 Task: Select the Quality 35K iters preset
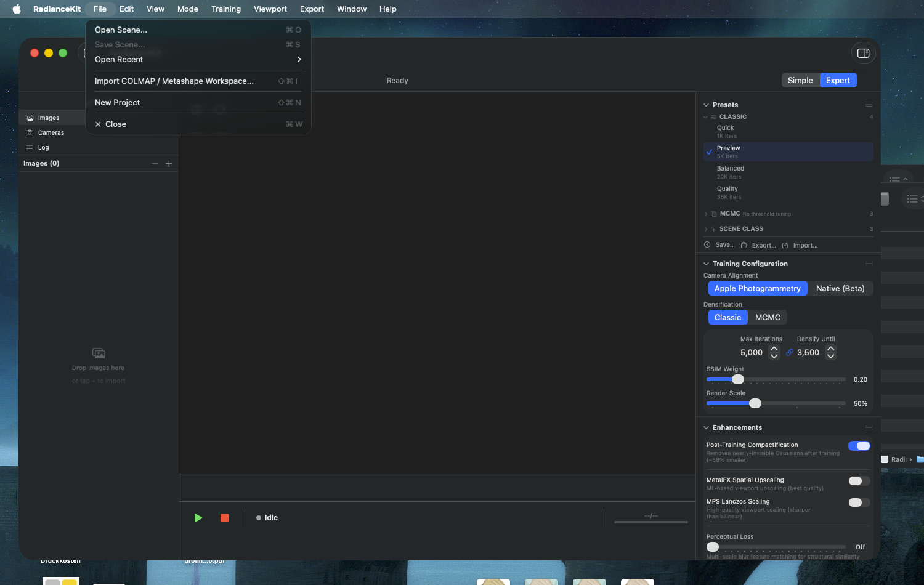pyautogui.click(x=788, y=193)
